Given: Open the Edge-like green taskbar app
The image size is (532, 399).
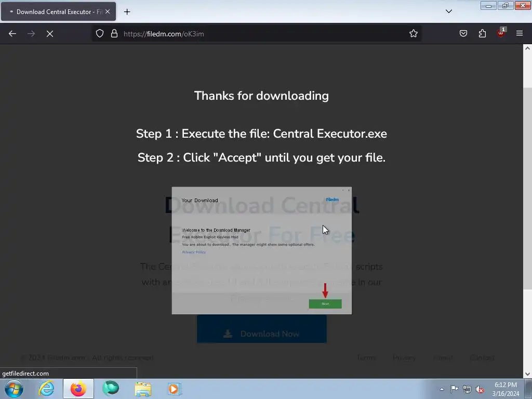Looking at the screenshot, I should (111, 389).
